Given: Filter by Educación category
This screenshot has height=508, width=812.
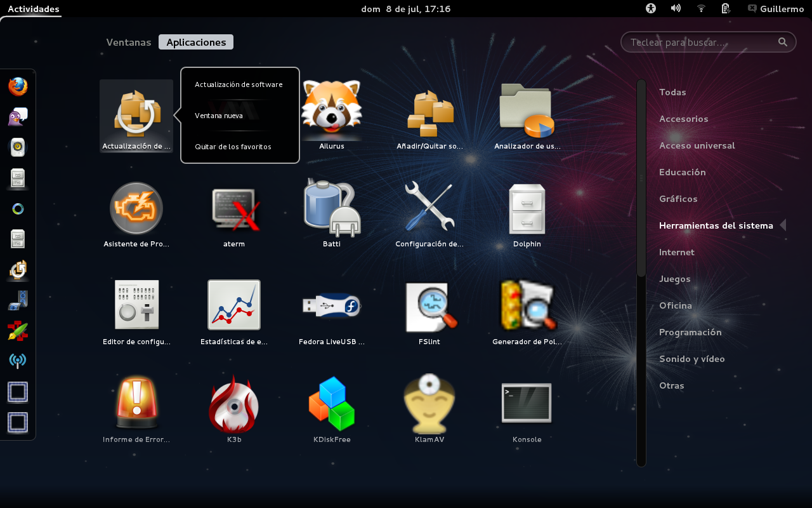Looking at the screenshot, I should (x=683, y=172).
